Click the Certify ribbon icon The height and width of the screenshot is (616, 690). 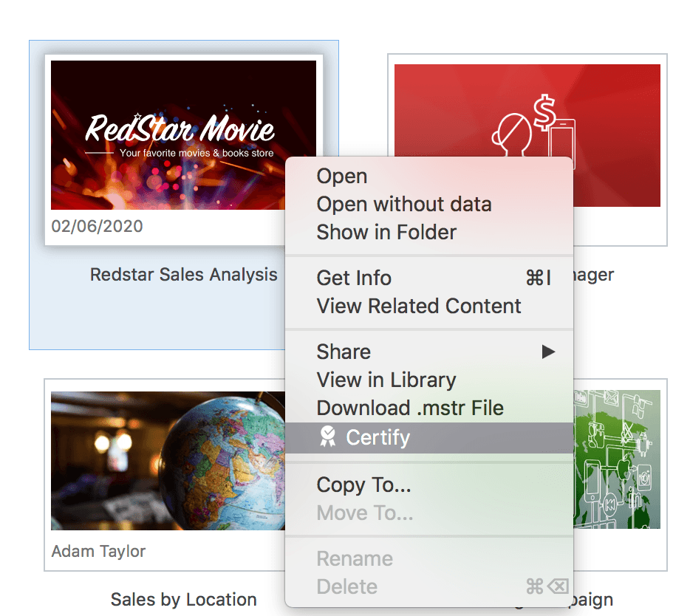point(327,438)
